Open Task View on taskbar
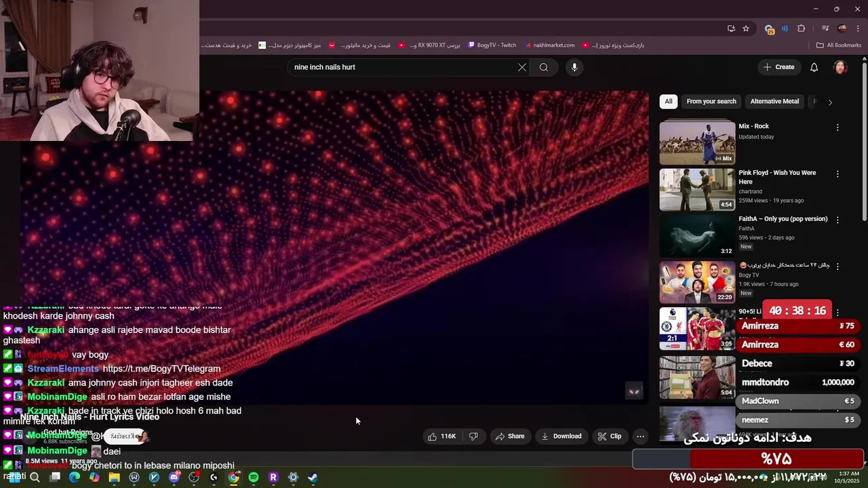 click(55, 477)
